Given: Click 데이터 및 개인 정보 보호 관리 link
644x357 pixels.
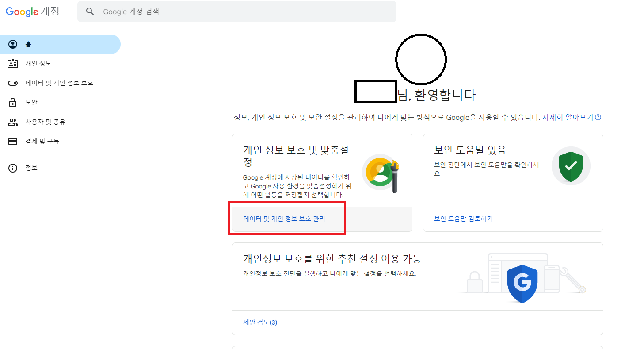Looking at the screenshot, I should pyautogui.click(x=284, y=219).
